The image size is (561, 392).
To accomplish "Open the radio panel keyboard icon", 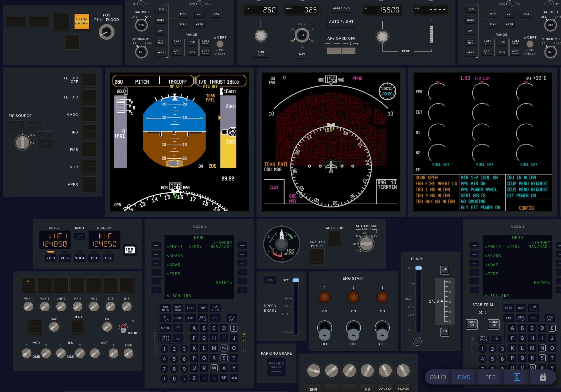I will (129, 250).
